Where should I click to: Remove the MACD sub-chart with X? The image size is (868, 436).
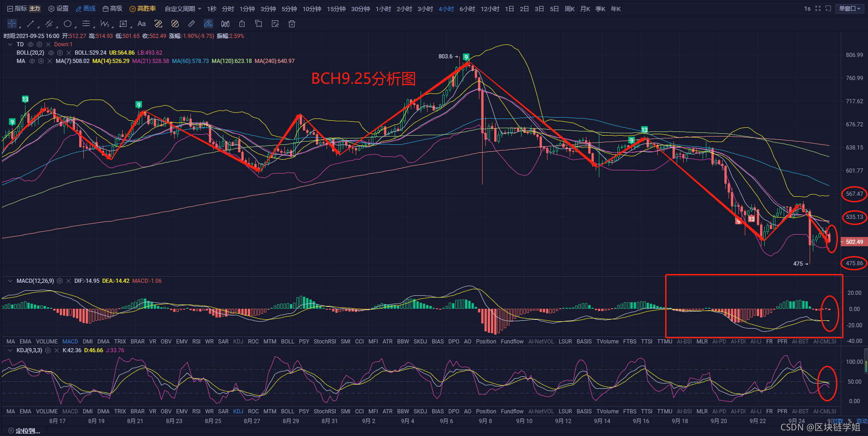click(68, 281)
